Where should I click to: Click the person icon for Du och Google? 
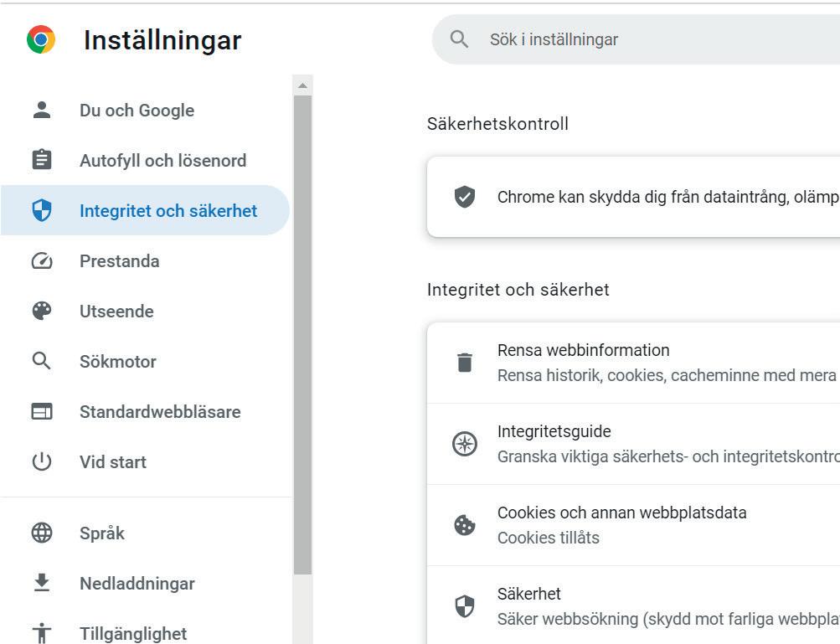click(x=42, y=110)
